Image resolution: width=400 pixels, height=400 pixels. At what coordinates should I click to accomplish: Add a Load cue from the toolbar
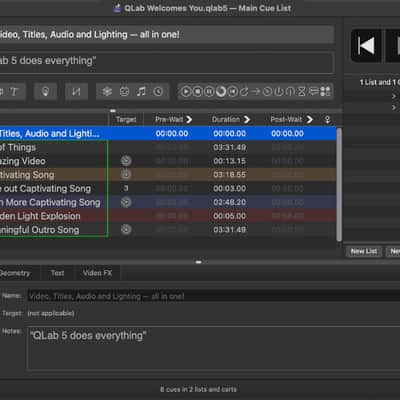tap(221, 92)
